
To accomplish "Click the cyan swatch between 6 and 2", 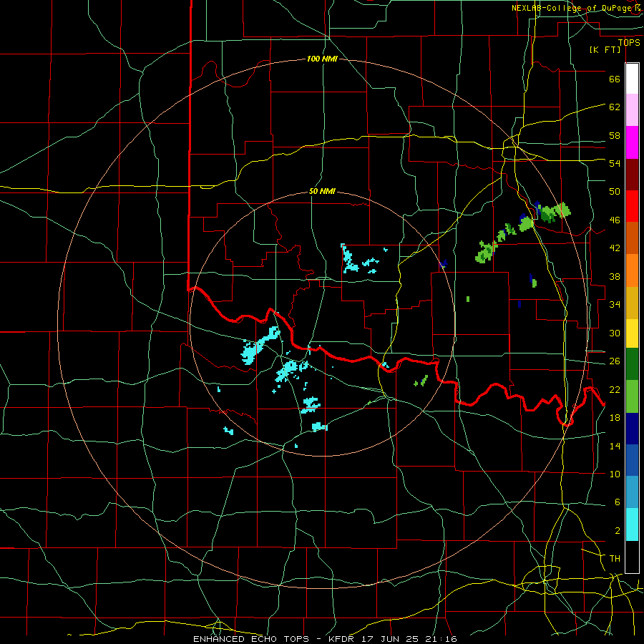I will 632,525.
